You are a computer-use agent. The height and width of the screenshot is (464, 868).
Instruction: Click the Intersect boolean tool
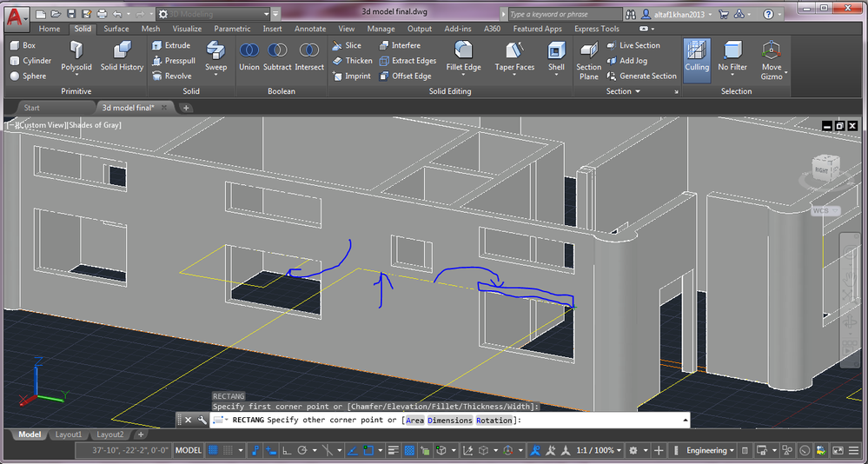(x=309, y=56)
